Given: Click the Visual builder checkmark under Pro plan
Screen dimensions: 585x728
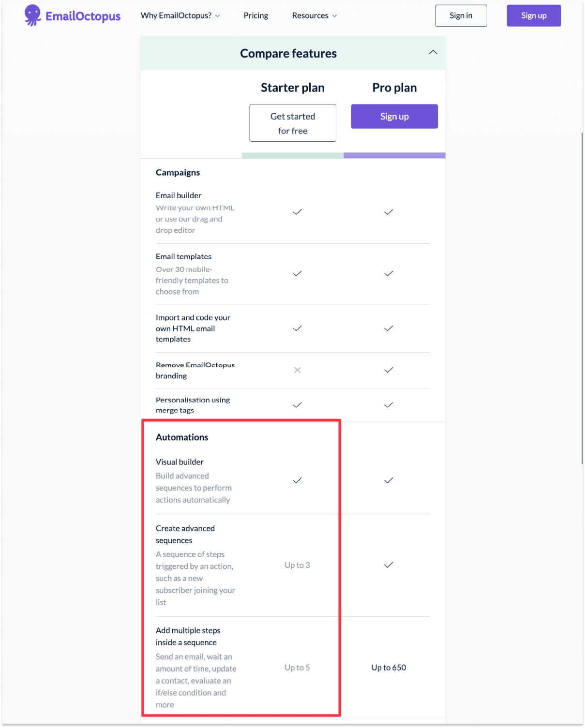Looking at the screenshot, I should click(x=388, y=480).
